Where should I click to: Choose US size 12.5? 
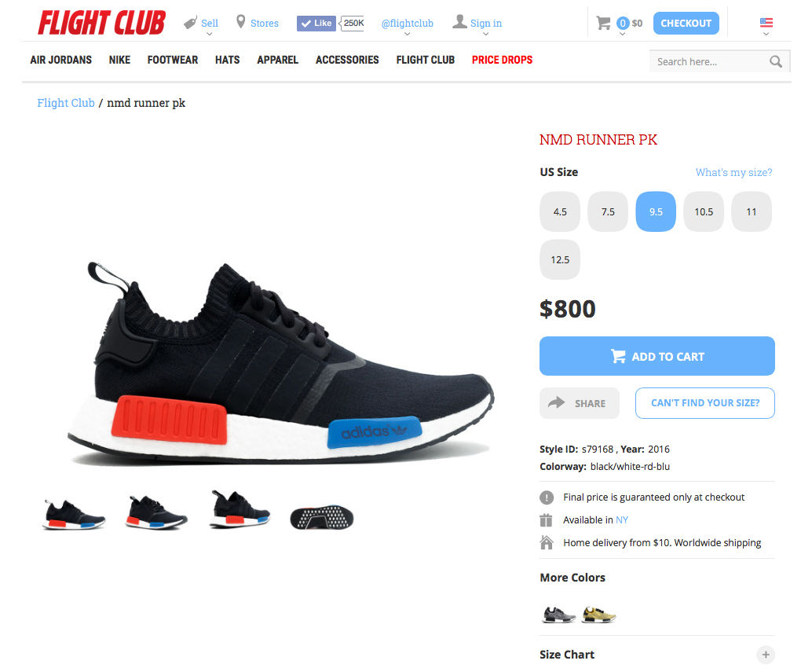click(560, 259)
